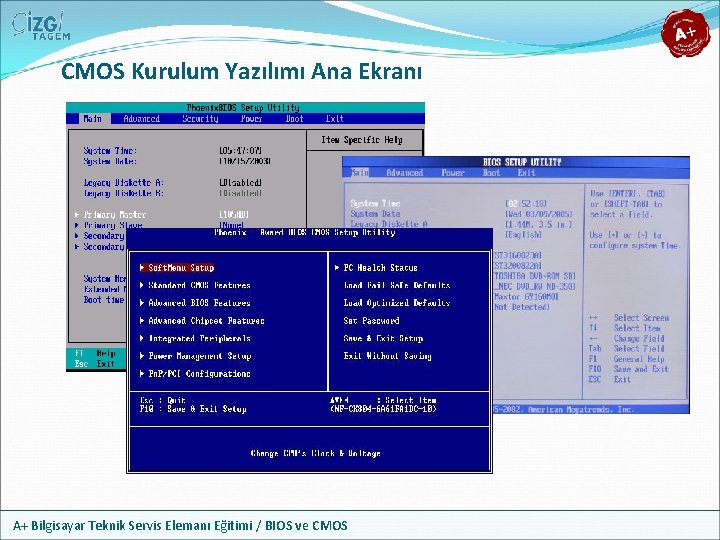Click TOSHIBA DVD-ROM drive entry

pyautogui.click(x=534, y=276)
